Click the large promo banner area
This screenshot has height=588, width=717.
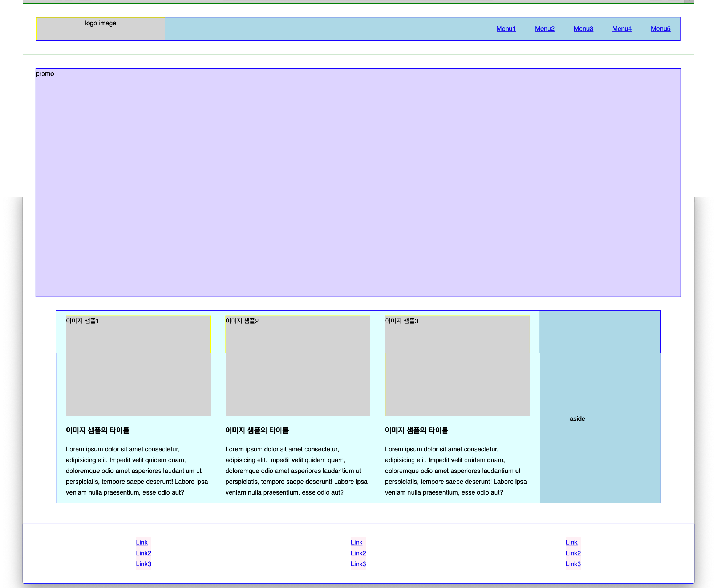358,182
